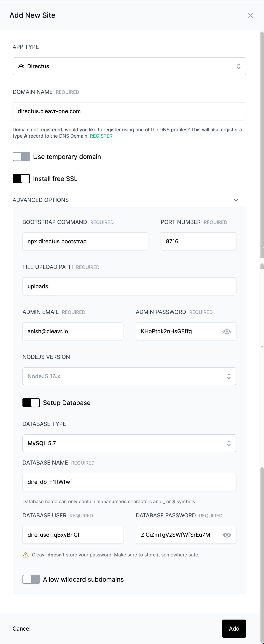Click the Cancel button
This screenshot has height=644, width=264.
(21, 628)
